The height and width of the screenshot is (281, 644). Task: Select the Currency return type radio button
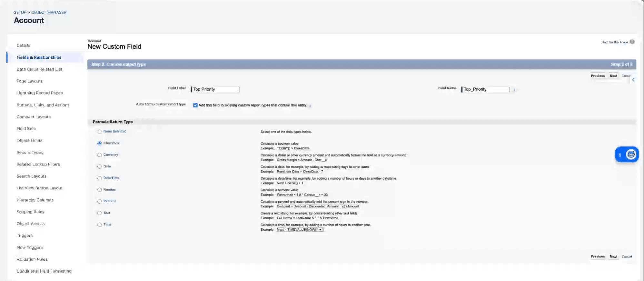point(99,155)
